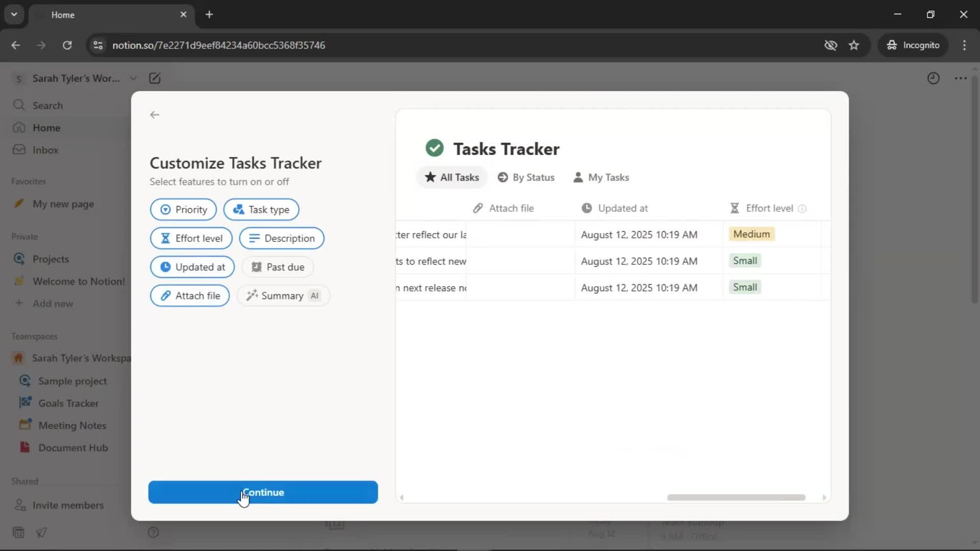Toggle the Priority feature chip
This screenshot has height=551, width=980.
coord(183,210)
